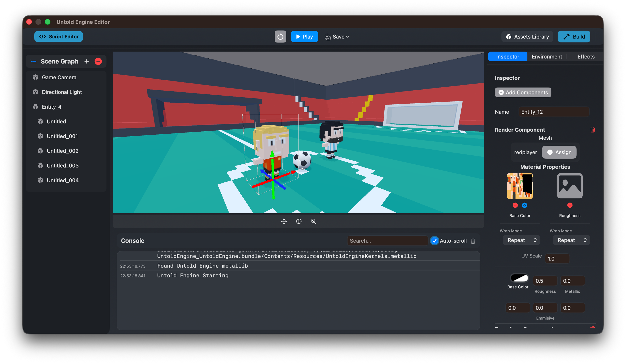Screen dimensions: 626x364
Task: Reset Base Color texture via blue refresh icon
Action: coord(525,205)
